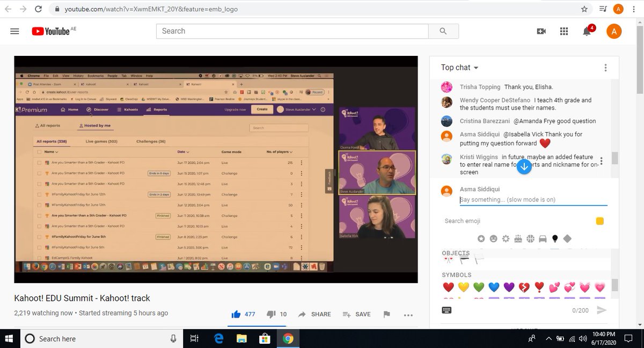
Task: Send the chat message arrow
Action: (x=602, y=310)
